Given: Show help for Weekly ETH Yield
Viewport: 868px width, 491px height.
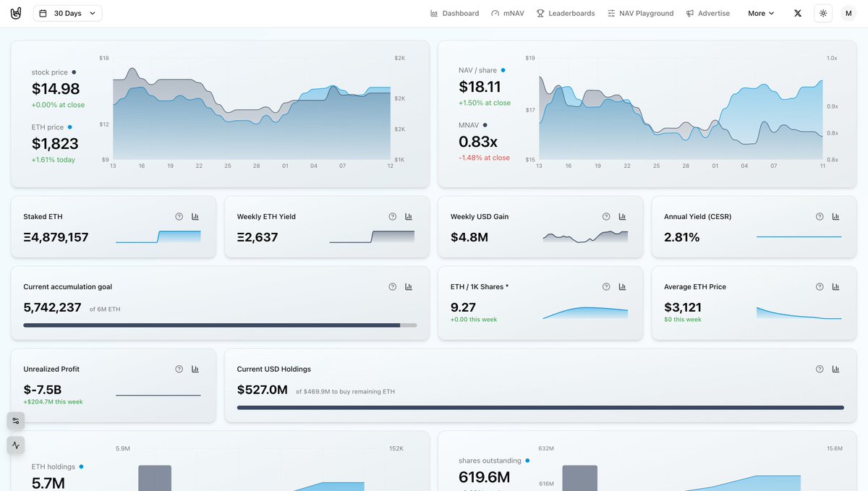Looking at the screenshot, I should coord(393,216).
